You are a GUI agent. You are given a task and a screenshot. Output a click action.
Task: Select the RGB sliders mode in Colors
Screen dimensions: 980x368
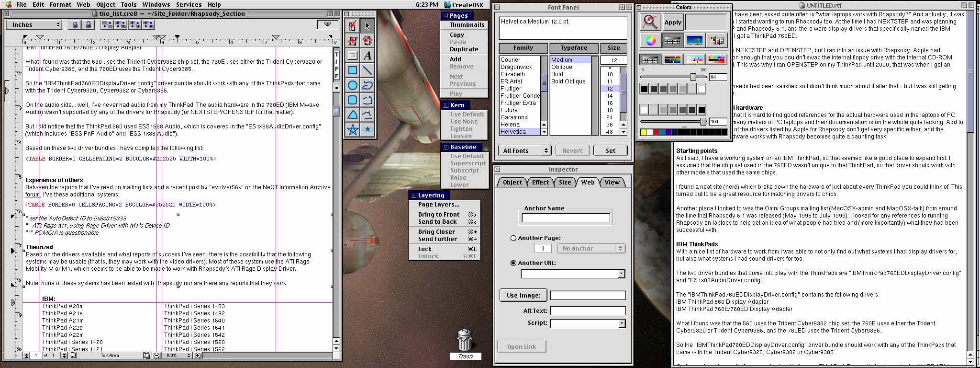(x=672, y=60)
